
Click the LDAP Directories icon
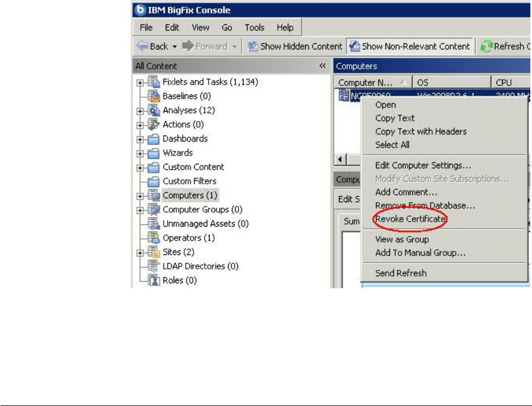tap(154, 267)
